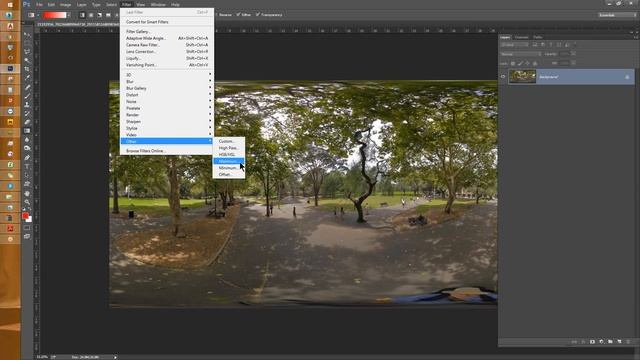The width and height of the screenshot is (640, 360).
Task: Toggle Lock position
Action: pos(527,63)
